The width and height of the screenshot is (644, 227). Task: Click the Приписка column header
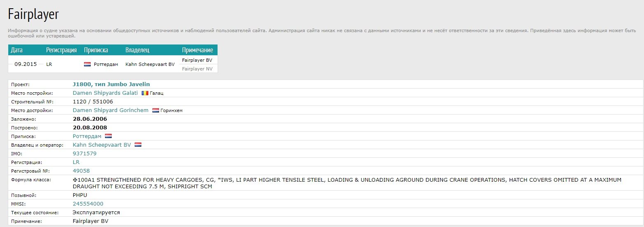(96, 50)
